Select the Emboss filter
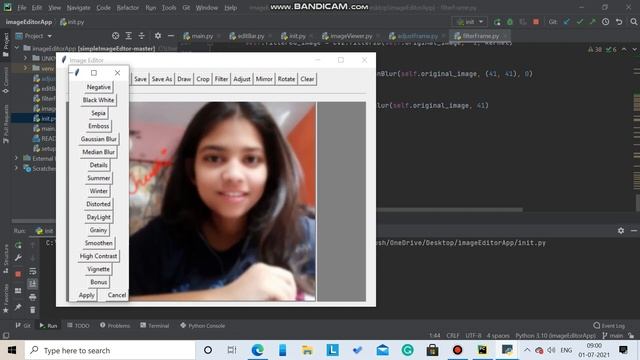Image resolution: width=640 pixels, height=360 pixels. 98,126
